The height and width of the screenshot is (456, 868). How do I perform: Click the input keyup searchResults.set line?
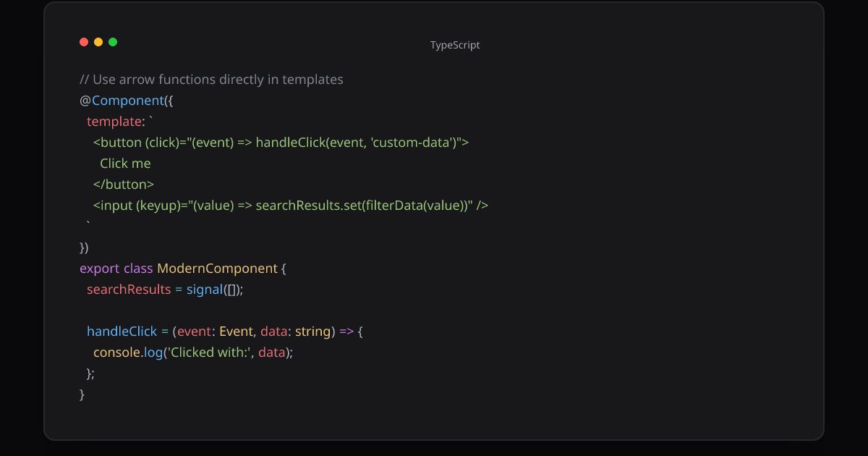(x=291, y=206)
